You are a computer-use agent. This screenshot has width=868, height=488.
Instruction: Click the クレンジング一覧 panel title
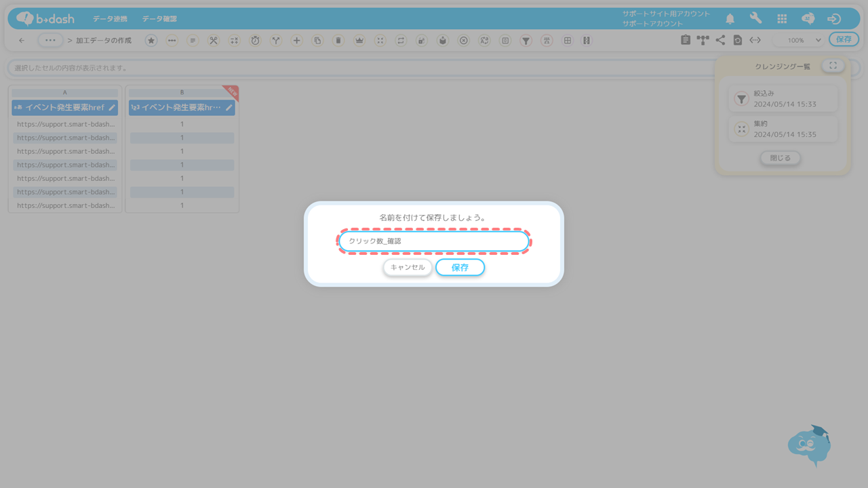783,66
